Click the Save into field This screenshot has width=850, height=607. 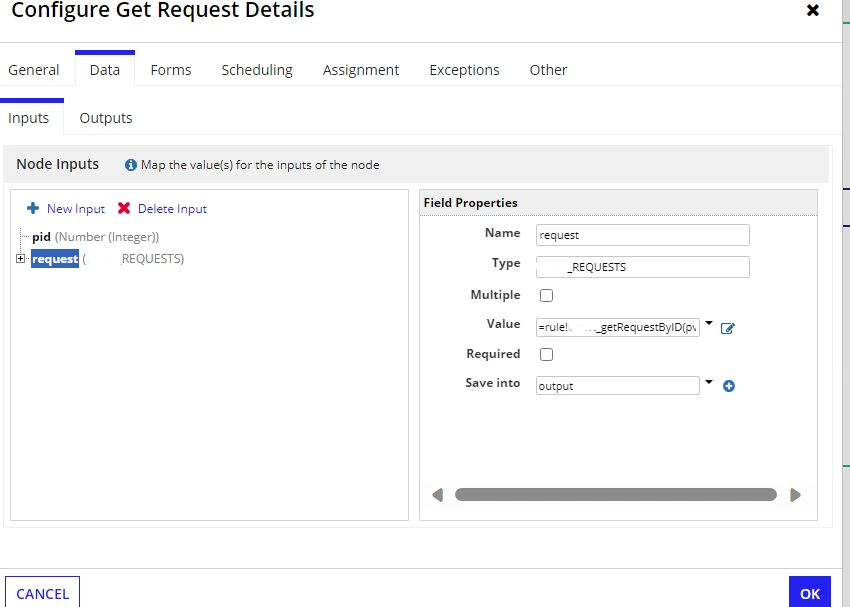click(618, 386)
